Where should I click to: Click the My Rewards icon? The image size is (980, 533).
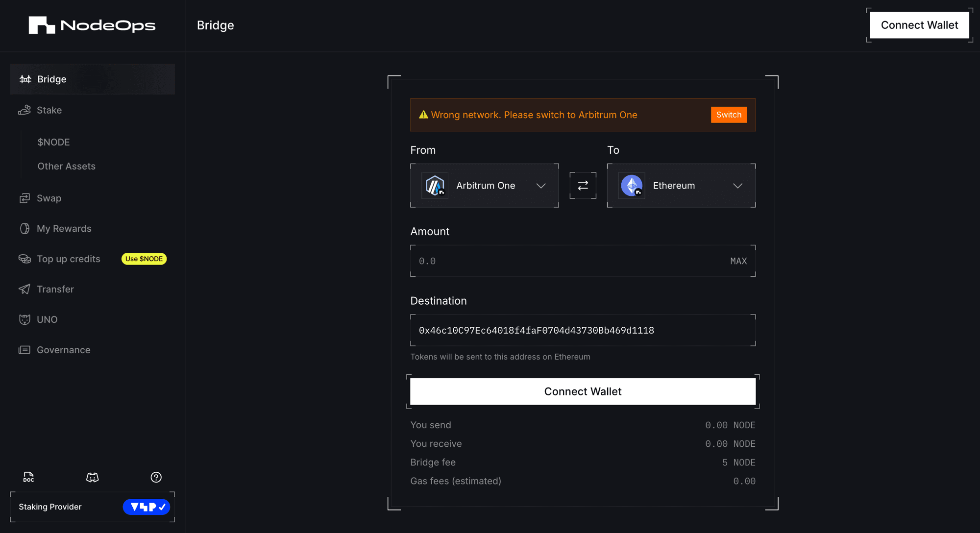point(24,229)
